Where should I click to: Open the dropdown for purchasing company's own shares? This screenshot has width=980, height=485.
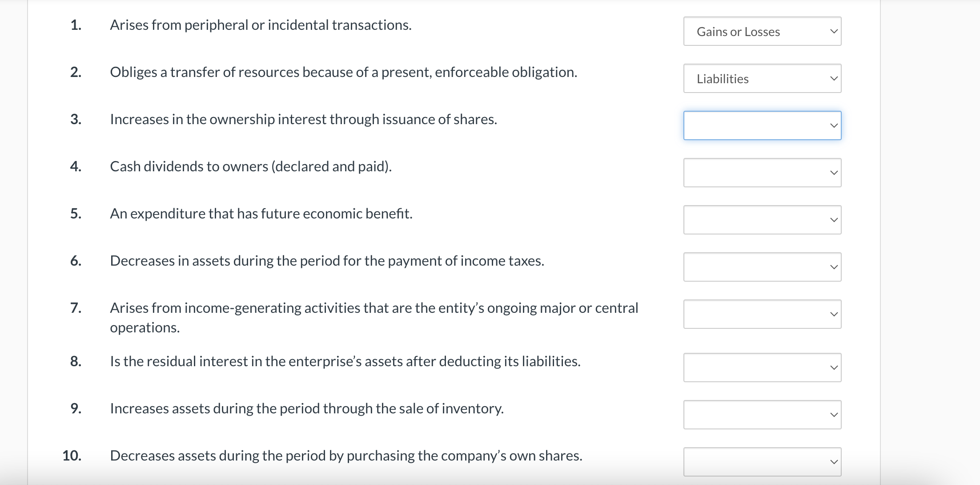(x=761, y=461)
